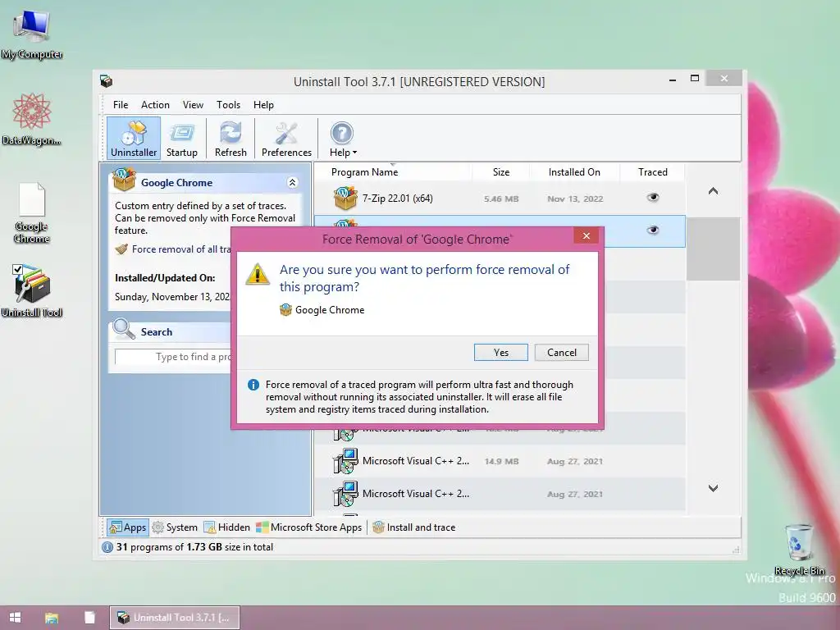Click the program list scrollbar thumb

713,249
